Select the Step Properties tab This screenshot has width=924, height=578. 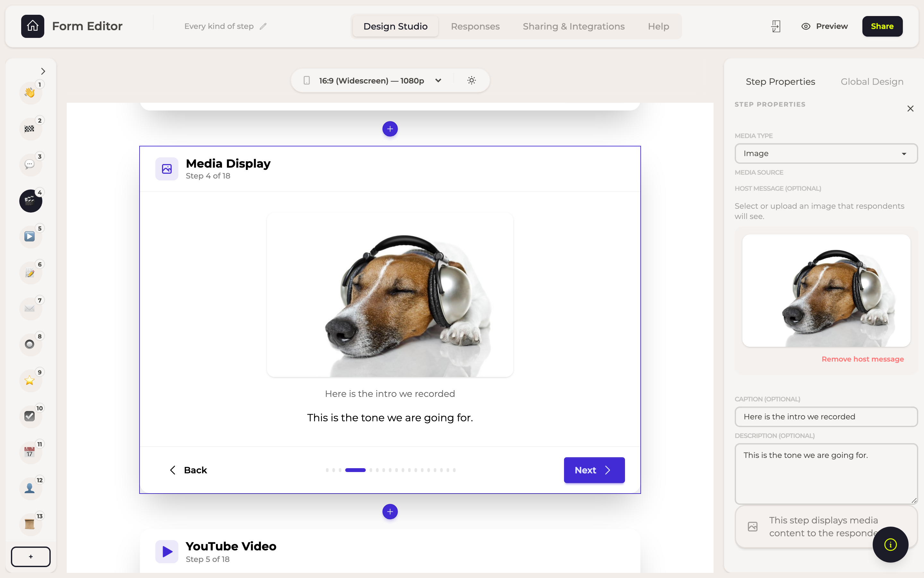point(780,82)
